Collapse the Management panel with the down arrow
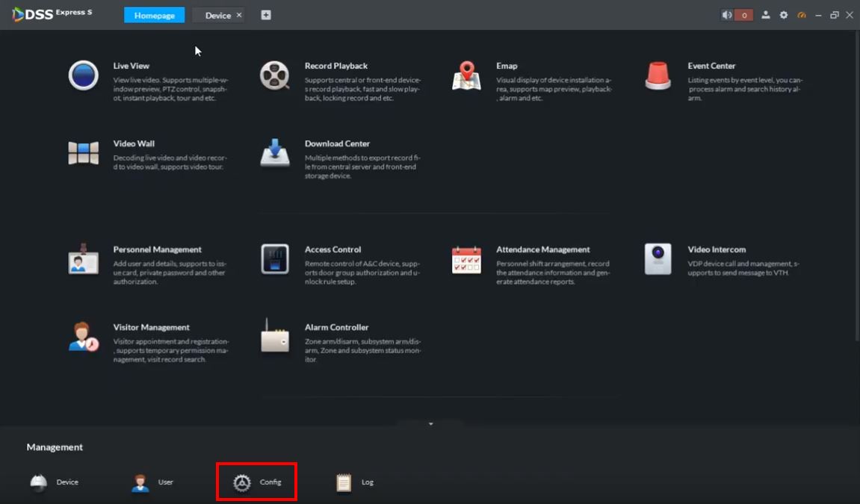This screenshot has width=860, height=504. [x=430, y=424]
